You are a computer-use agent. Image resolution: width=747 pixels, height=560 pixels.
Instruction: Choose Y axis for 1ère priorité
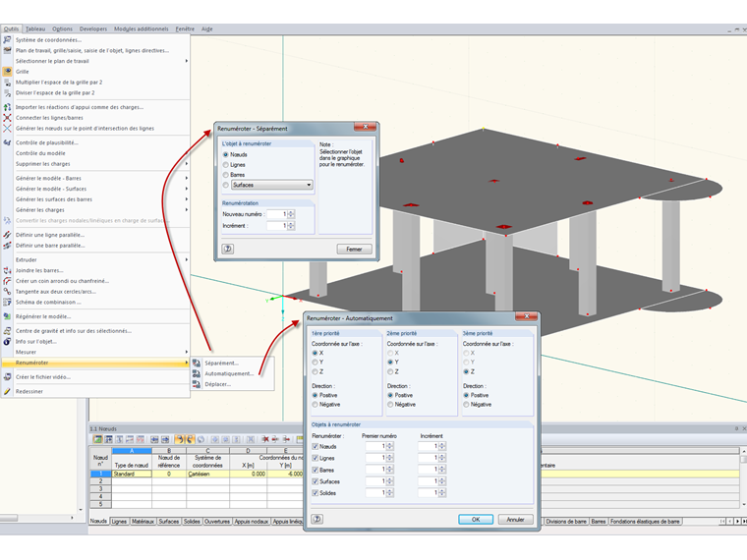point(315,363)
